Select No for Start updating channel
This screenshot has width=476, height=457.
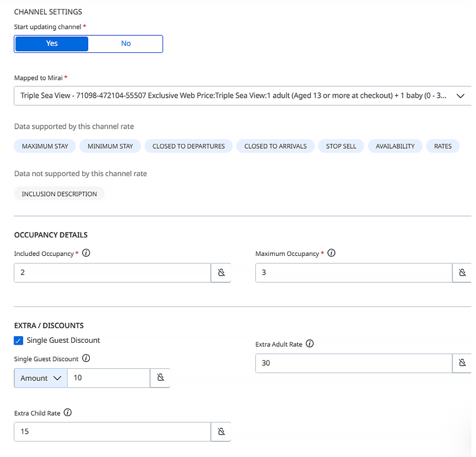point(126,43)
